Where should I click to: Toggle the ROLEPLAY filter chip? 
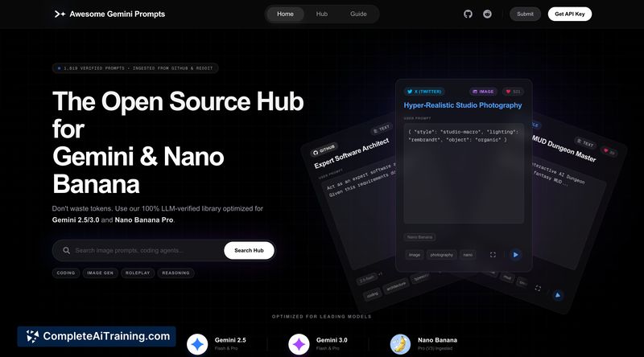(138, 273)
